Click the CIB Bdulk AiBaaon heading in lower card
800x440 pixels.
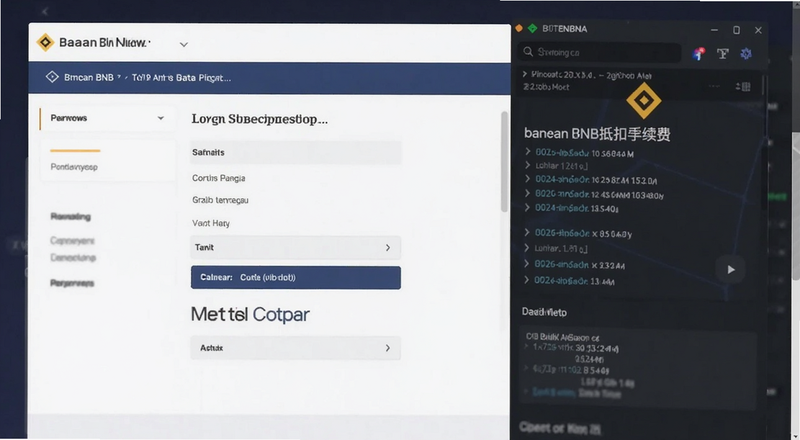pyautogui.click(x=562, y=337)
